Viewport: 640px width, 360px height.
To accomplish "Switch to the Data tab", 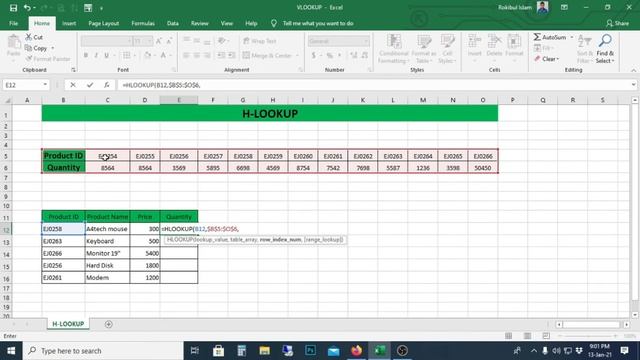I will coord(173,24).
